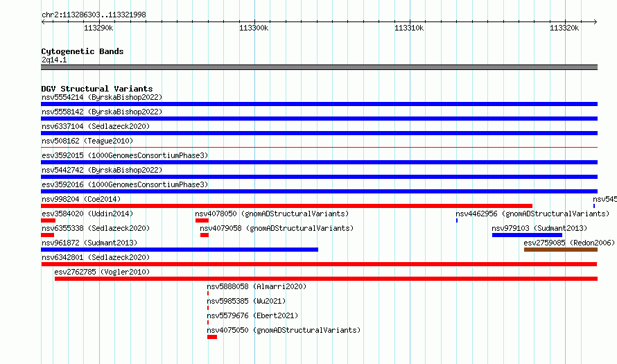This screenshot has width=617, height=364.
Task: Select esv2762785 (Vogler2010) label
Action: point(102,272)
